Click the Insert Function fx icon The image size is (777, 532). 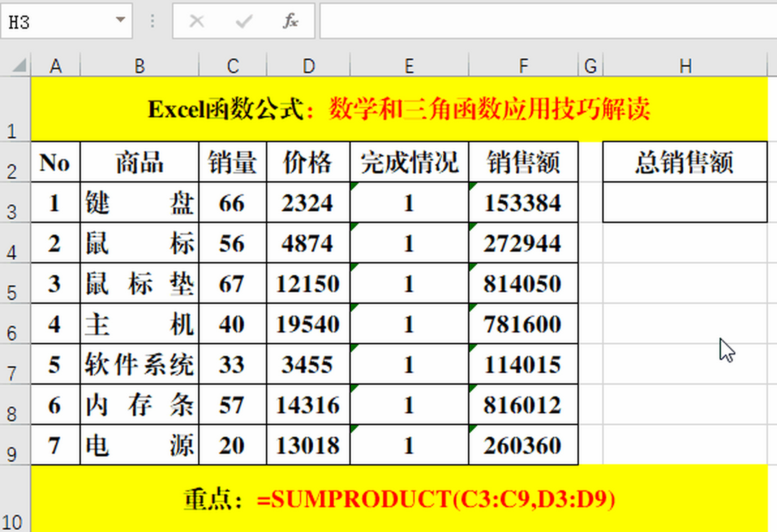coord(290,21)
